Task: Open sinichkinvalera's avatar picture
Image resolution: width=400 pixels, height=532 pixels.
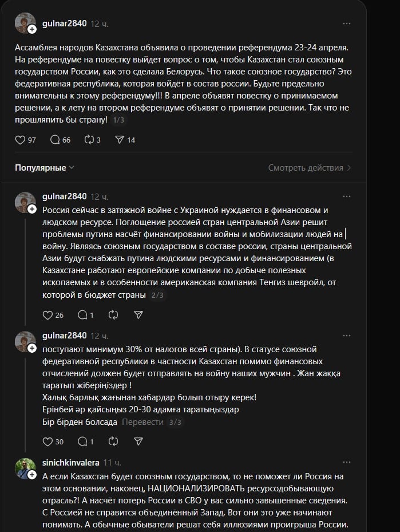Action: point(25,468)
